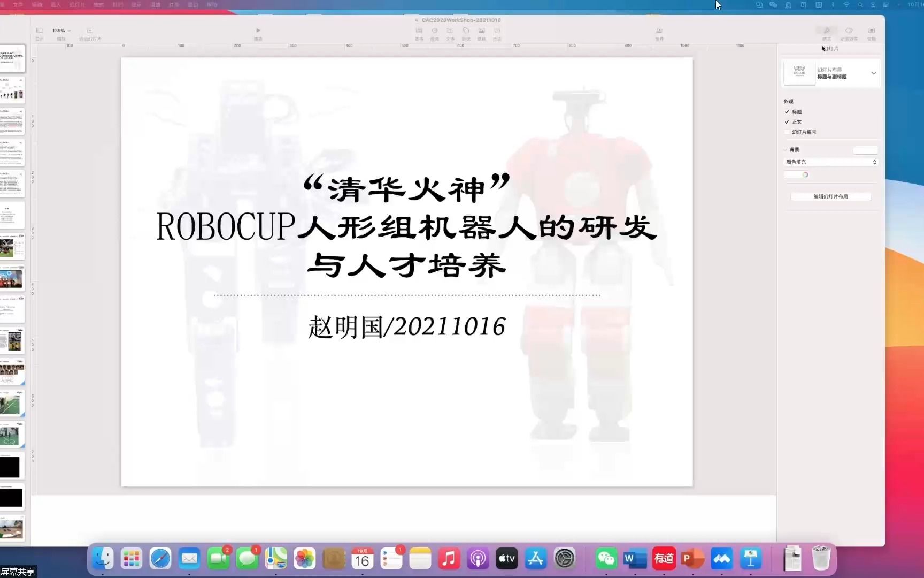Open Calendar showing 16 in the Dock
The width and height of the screenshot is (924, 578).
click(x=362, y=559)
